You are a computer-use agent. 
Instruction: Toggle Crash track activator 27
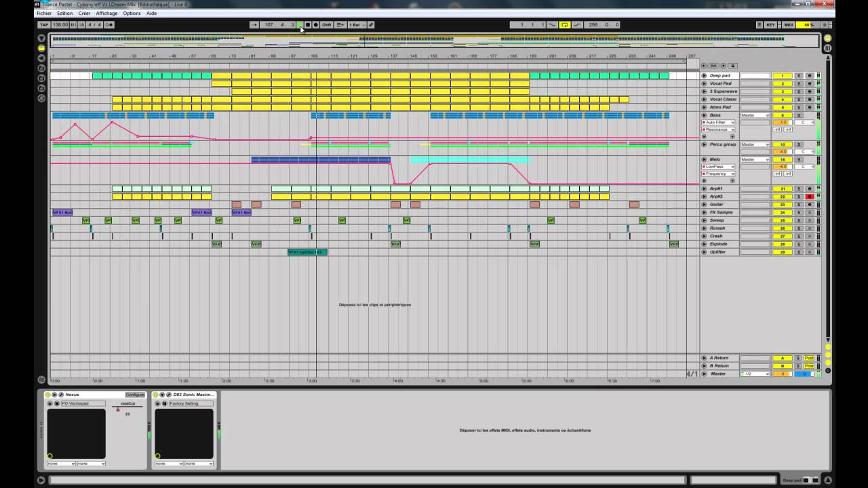coord(783,237)
